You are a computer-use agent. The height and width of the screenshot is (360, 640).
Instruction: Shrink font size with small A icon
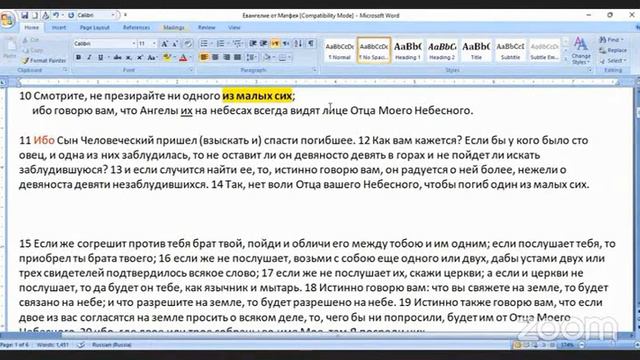pos(175,44)
